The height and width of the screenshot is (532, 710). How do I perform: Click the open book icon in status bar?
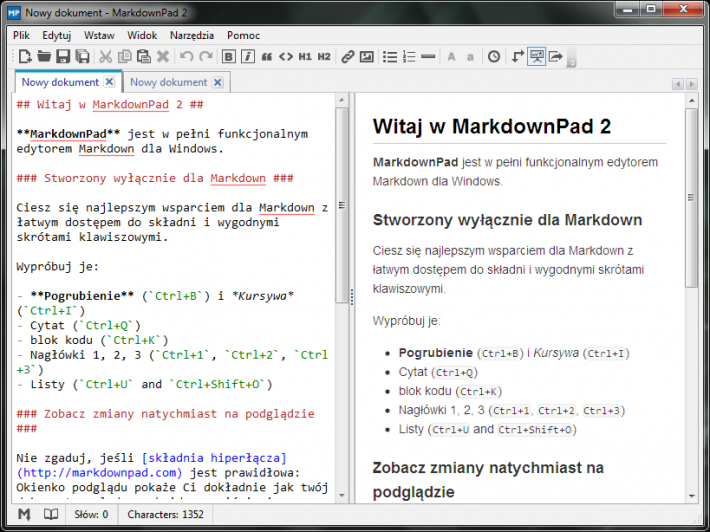[x=51, y=514]
